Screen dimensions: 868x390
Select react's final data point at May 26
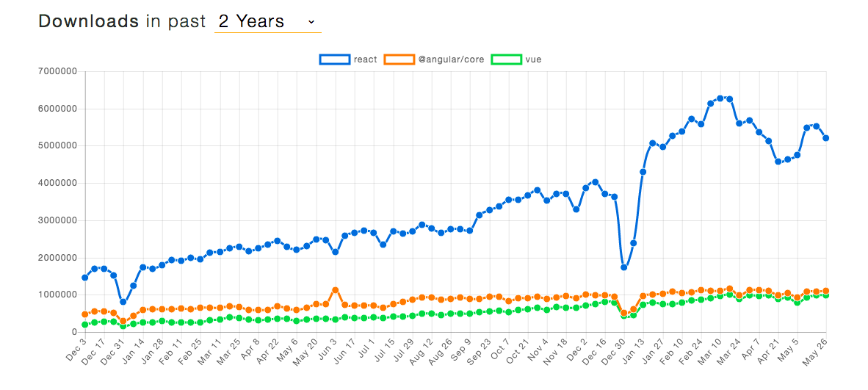[826, 138]
